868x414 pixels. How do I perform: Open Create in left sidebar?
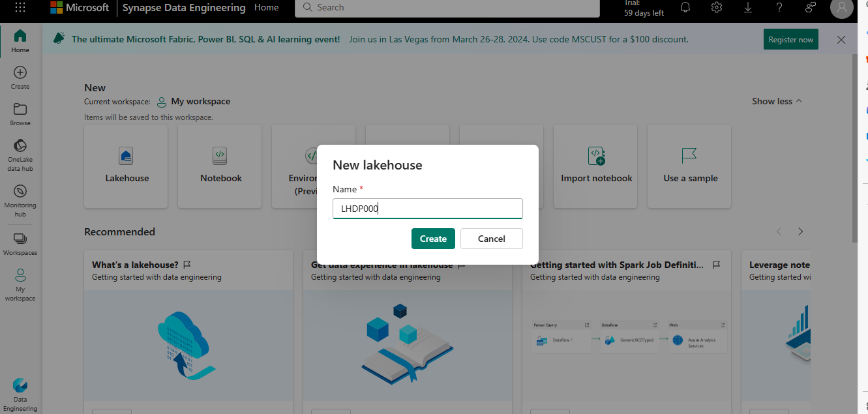pos(20,78)
